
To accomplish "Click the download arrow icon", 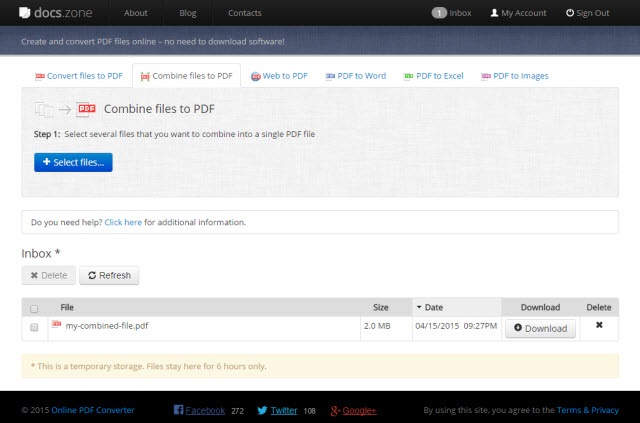I will click(518, 328).
